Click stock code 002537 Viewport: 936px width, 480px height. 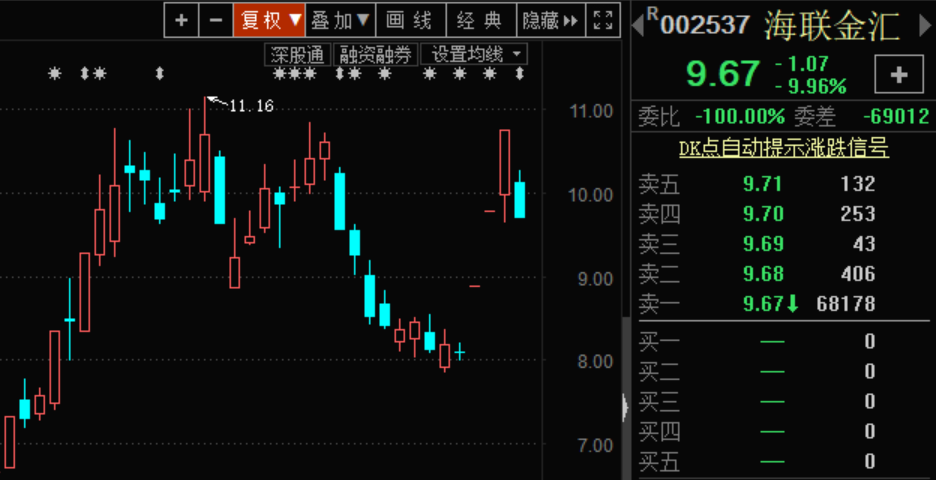705,25
